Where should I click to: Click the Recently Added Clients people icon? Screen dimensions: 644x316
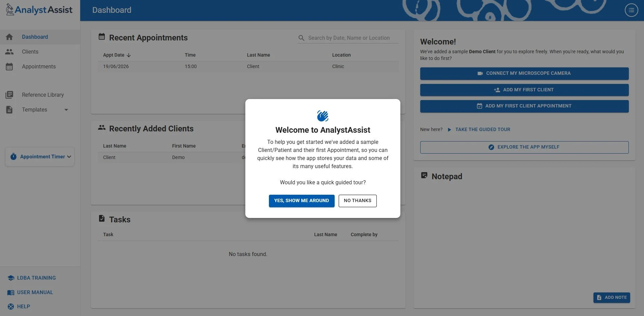pos(102,128)
